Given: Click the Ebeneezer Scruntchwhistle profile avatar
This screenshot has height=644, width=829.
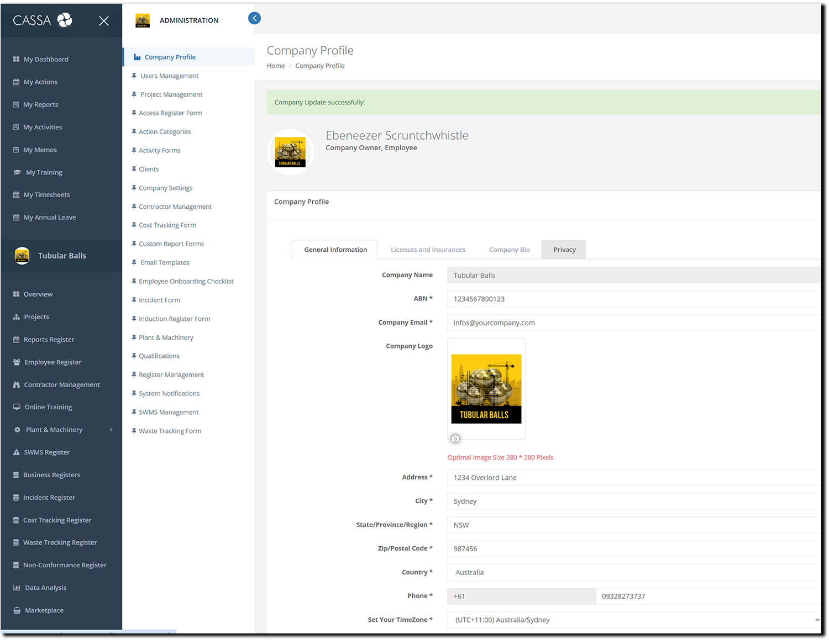Looking at the screenshot, I should pos(290,152).
